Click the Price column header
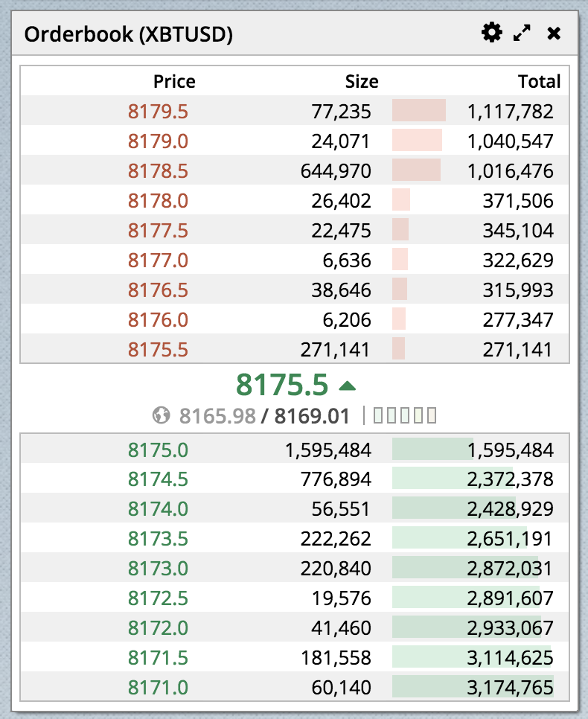588x719 pixels. pos(174,81)
